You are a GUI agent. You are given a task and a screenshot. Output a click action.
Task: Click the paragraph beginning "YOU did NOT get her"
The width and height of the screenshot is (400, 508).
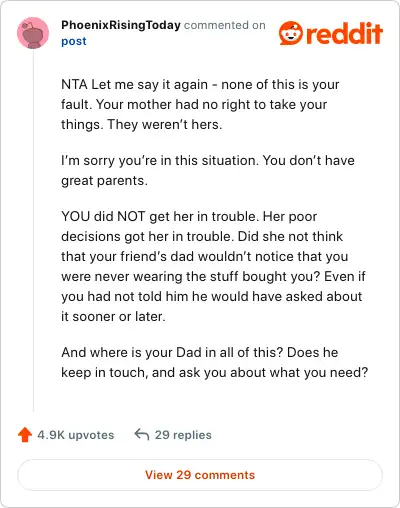pos(213,266)
